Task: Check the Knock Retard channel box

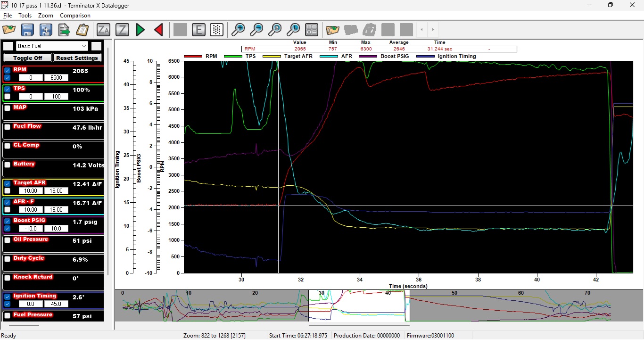Action: pos(8,278)
